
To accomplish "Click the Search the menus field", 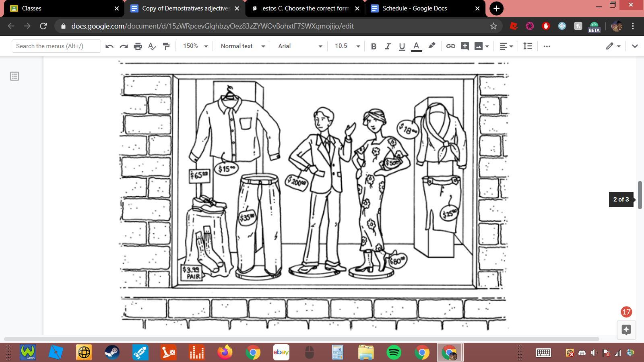I will click(56, 46).
